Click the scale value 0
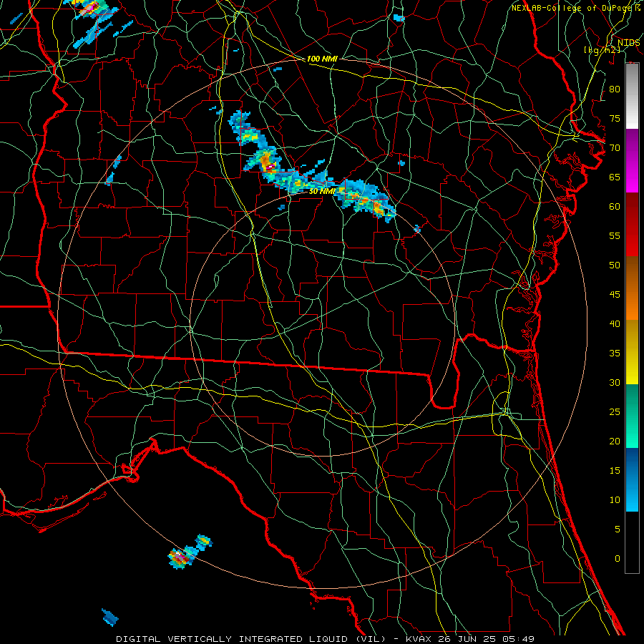The width and height of the screenshot is (644, 644). click(618, 559)
